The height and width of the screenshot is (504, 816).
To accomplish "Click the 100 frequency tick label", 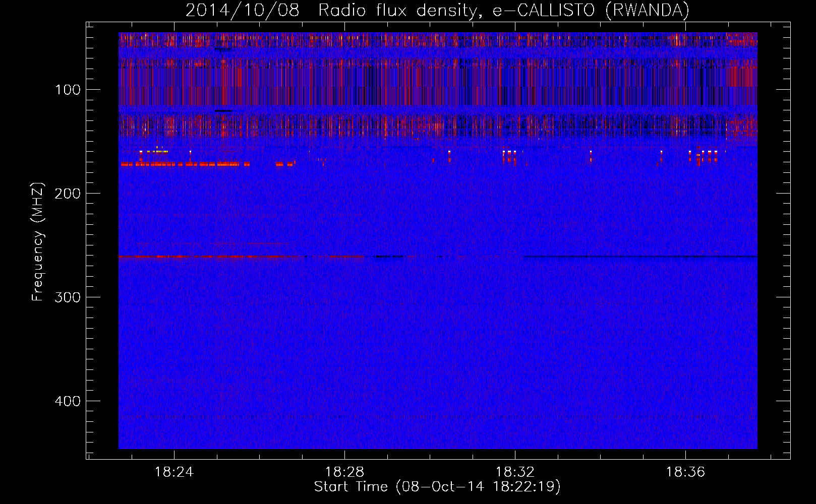I will pyautogui.click(x=68, y=90).
